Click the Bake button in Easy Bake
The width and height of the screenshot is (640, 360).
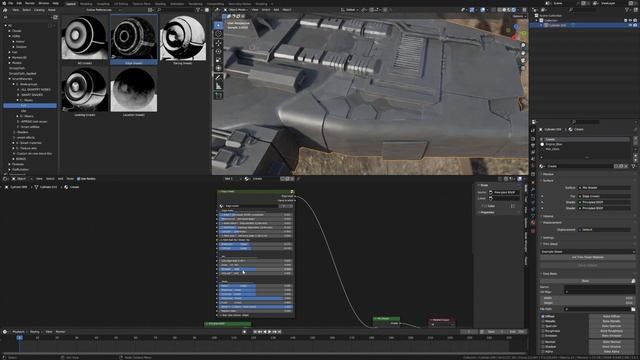click(x=585, y=281)
